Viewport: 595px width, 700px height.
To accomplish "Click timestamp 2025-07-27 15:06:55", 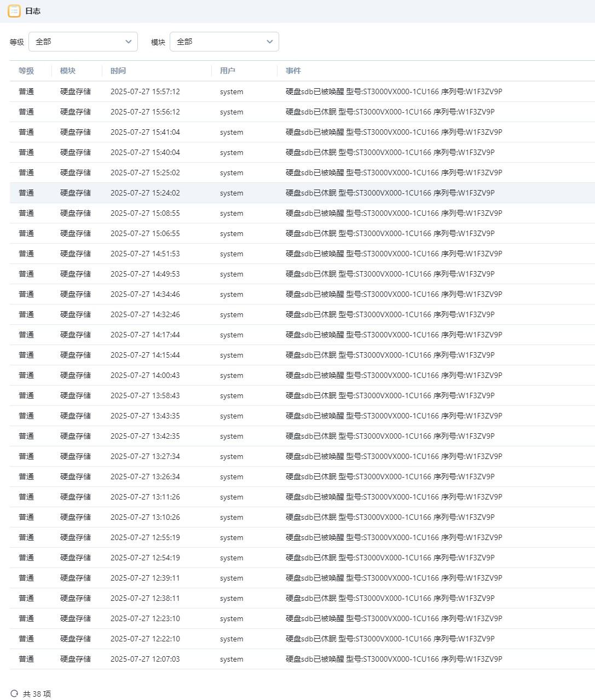I will [x=145, y=233].
